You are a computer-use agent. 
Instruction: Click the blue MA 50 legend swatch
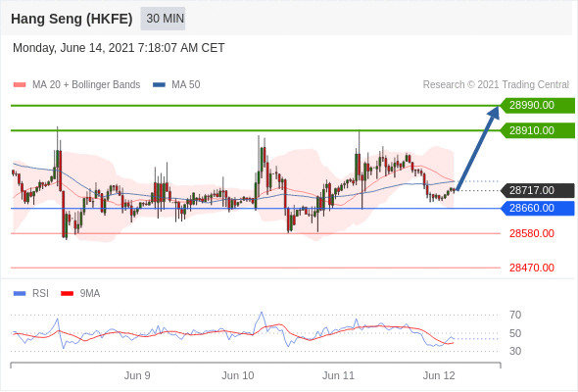coord(159,85)
